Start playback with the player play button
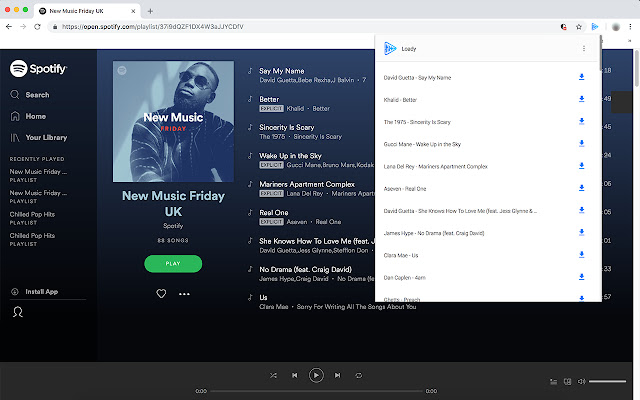Screen dimensions: 640x400 (x=316, y=375)
